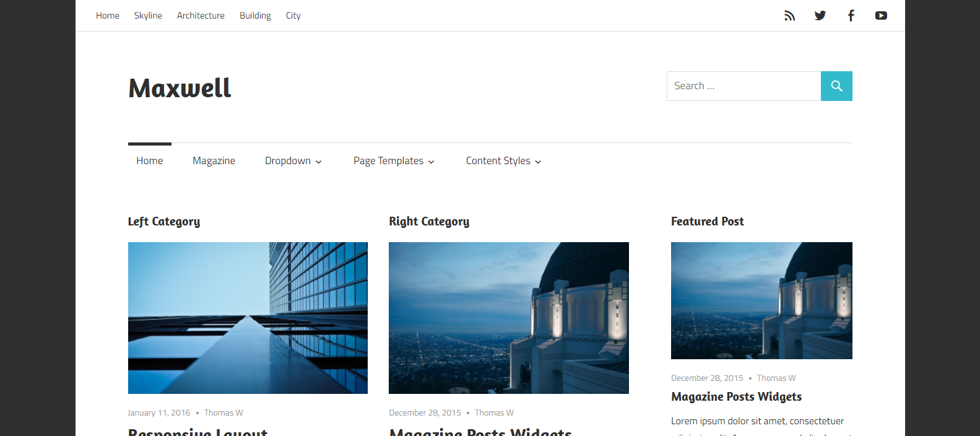Expand the Content Styles menu
Viewport: 980px width, 436px height.
503,161
